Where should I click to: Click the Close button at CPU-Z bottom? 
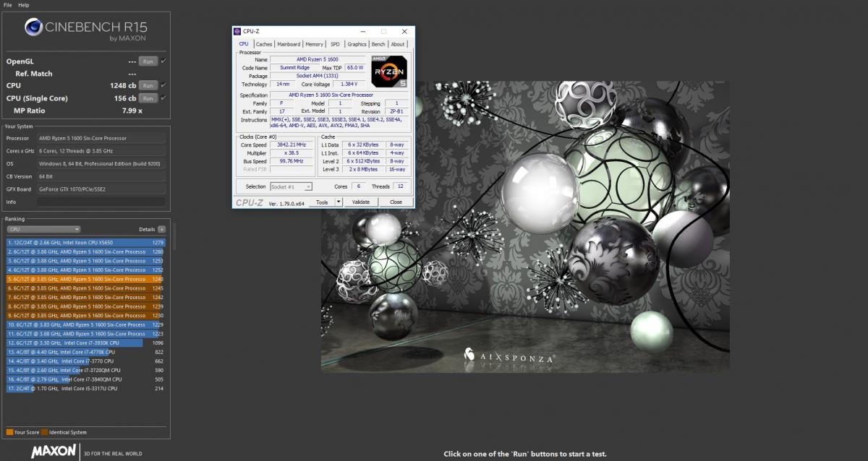tap(396, 202)
